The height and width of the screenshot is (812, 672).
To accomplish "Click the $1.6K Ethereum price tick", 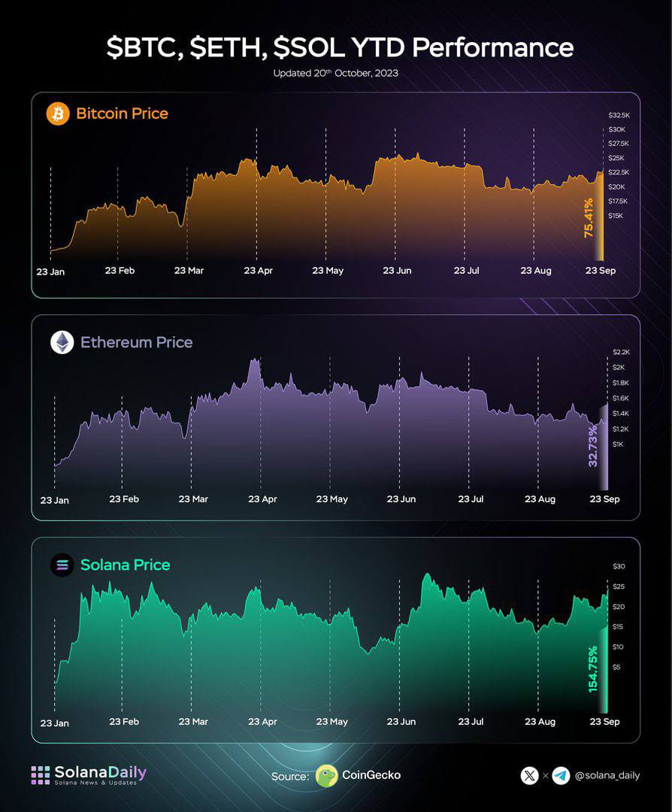I will click(x=621, y=398).
